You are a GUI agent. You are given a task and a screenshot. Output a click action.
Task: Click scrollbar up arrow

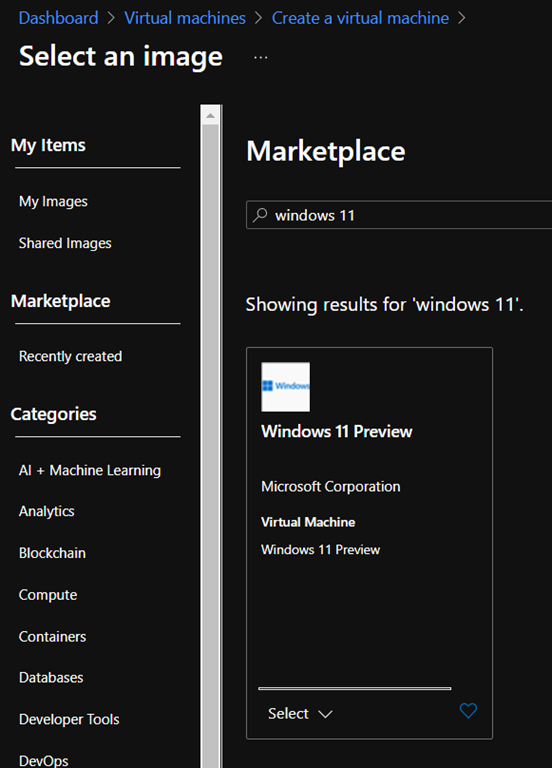tap(210, 116)
